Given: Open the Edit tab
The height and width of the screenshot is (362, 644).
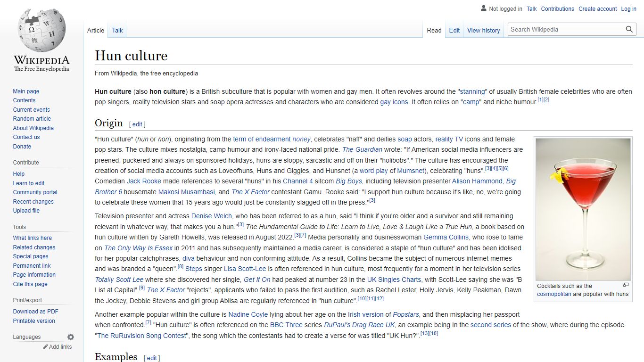Looking at the screenshot, I should click(454, 30).
